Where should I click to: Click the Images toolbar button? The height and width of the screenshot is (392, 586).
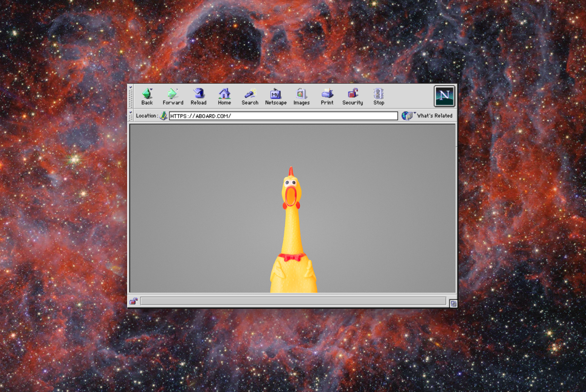tap(301, 97)
